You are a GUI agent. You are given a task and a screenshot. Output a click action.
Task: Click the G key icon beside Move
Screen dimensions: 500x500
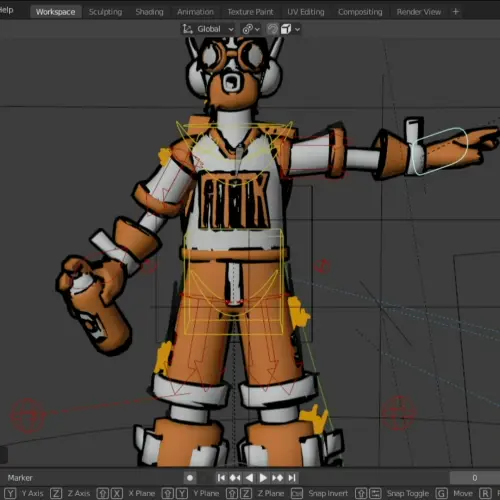441,493
